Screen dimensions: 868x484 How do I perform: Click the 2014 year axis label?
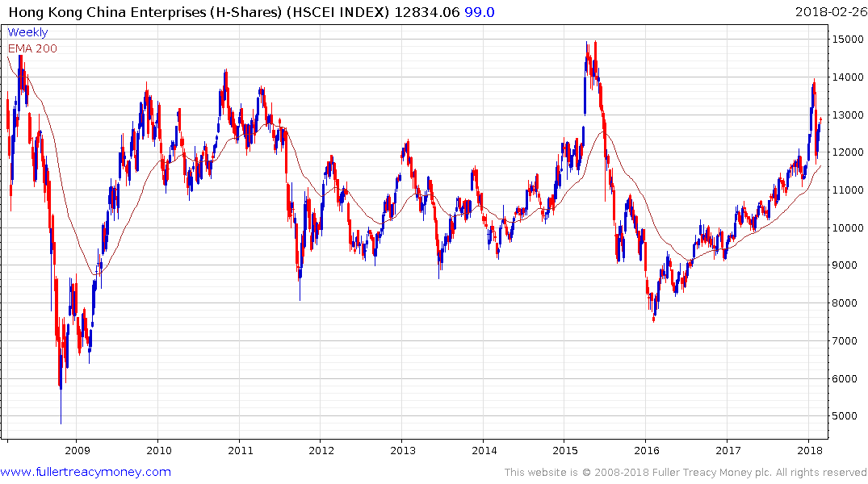point(484,450)
